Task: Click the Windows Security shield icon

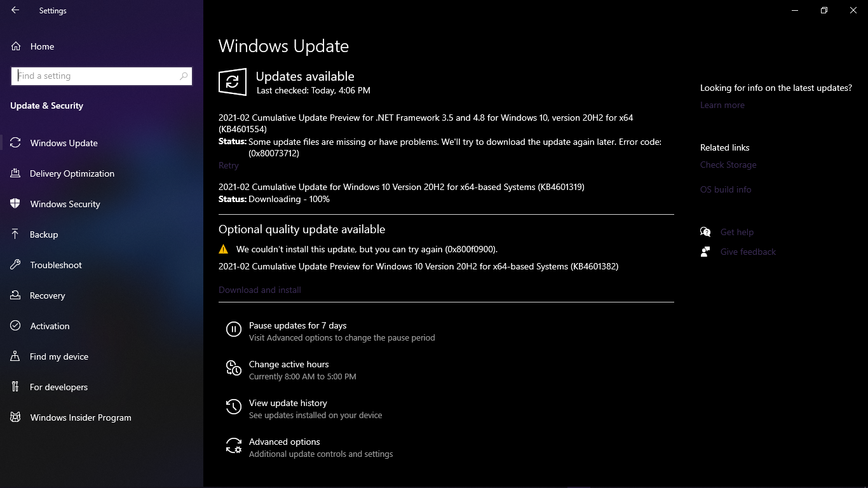Action: point(16,204)
